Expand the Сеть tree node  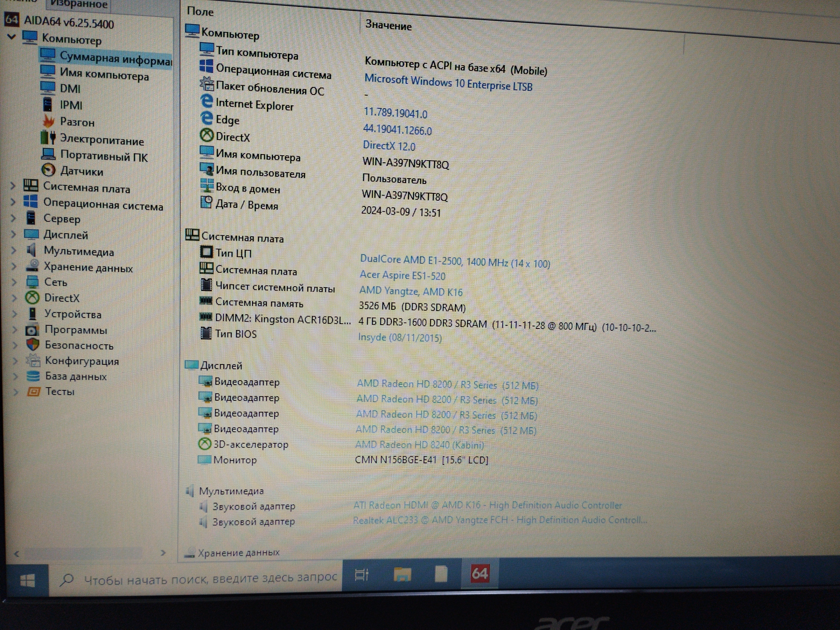pyautogui.click(x=14, y=282)
